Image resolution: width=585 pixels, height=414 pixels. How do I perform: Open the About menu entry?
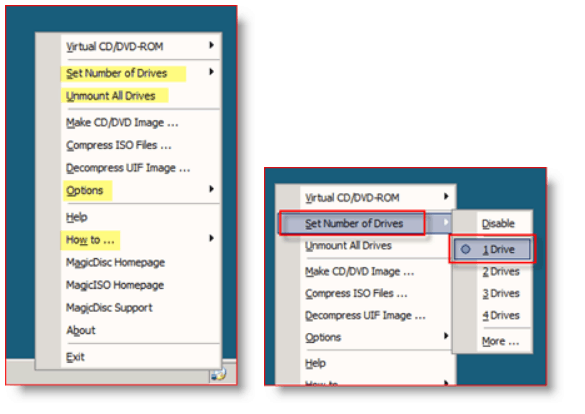point(81,330)
